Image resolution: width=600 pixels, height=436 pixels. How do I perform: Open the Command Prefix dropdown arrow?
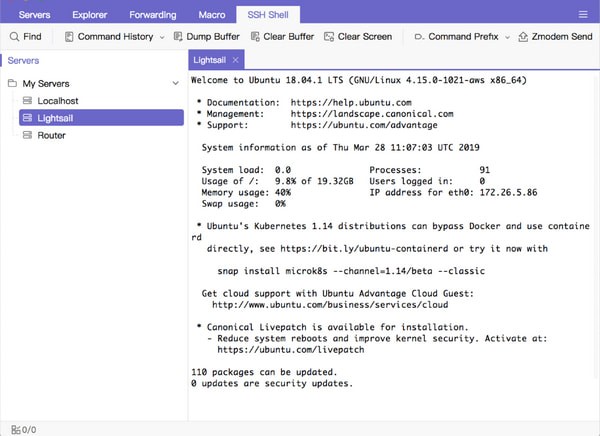(x=507, y=37)
